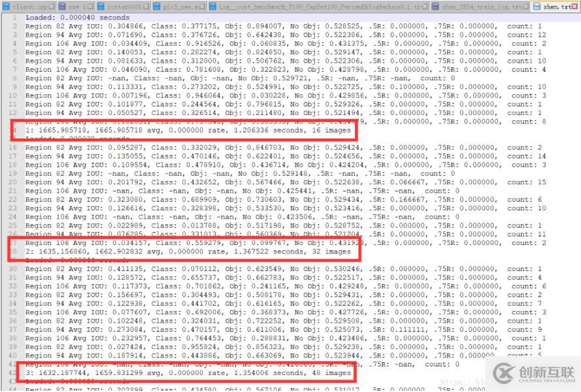Close the pic3_new tab
Screen dimensions: 581x392
point(203,7)
